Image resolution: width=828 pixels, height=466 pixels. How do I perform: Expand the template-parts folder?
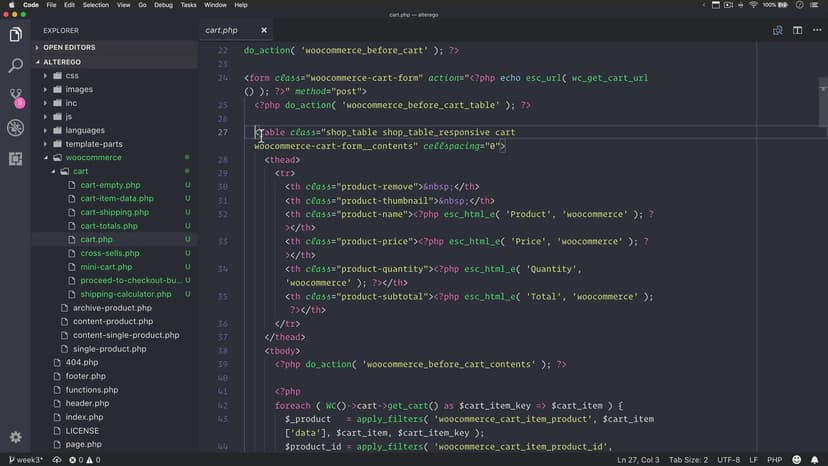pos(94,144)
